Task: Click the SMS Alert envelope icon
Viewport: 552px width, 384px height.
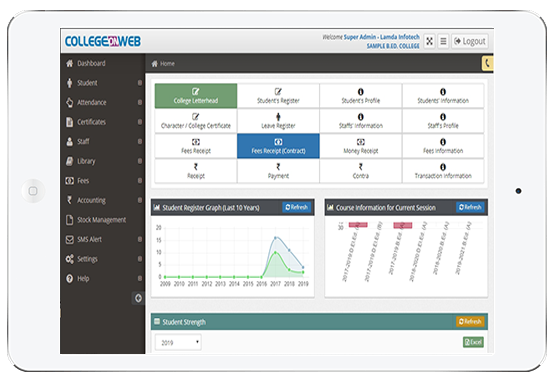Action: point(69,239)
